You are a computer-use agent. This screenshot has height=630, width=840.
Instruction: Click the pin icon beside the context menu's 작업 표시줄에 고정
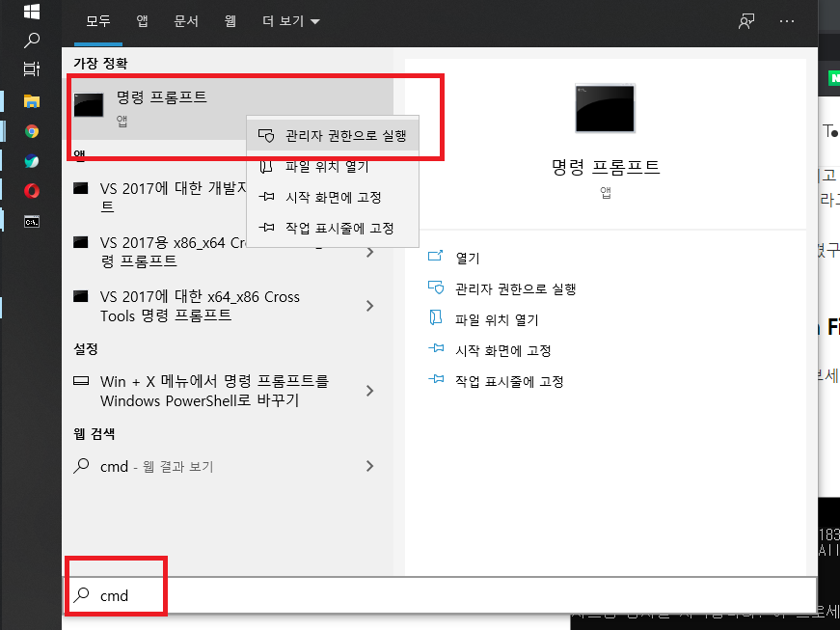[x=266, y=228]
